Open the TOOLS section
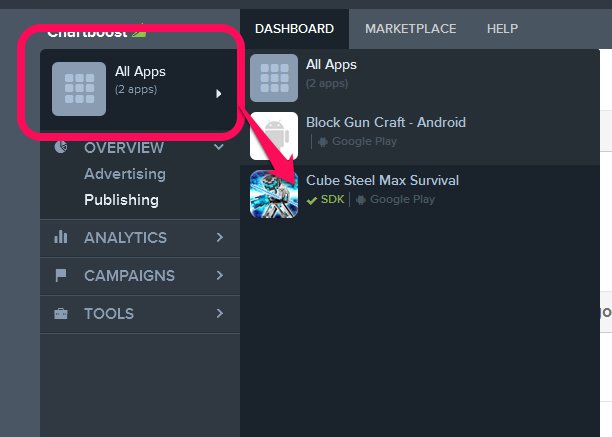 coord(109,314)
